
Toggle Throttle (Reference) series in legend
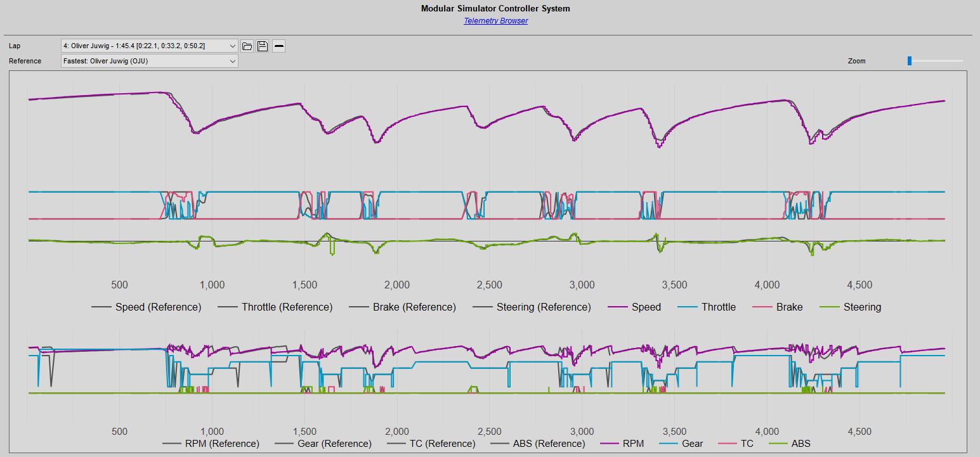pos(275,307)
